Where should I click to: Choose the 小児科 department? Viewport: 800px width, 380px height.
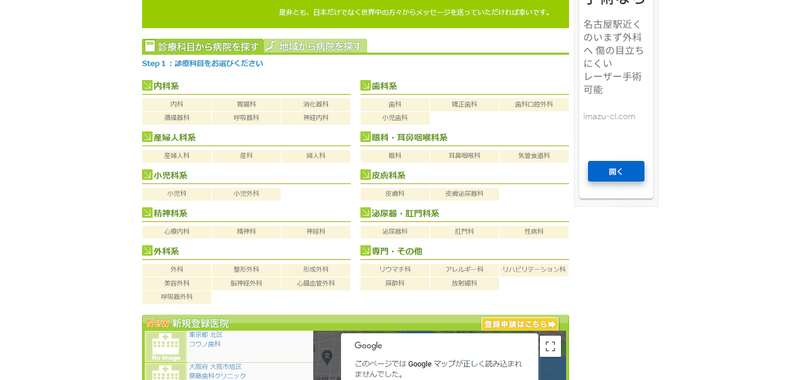tap(177, 194)
